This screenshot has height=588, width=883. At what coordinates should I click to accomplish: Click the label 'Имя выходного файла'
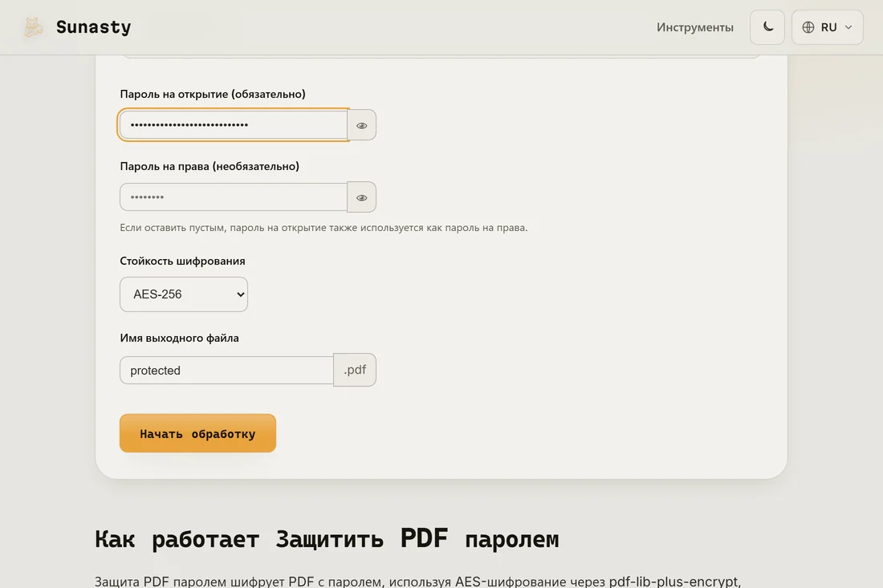coord(179,338)
